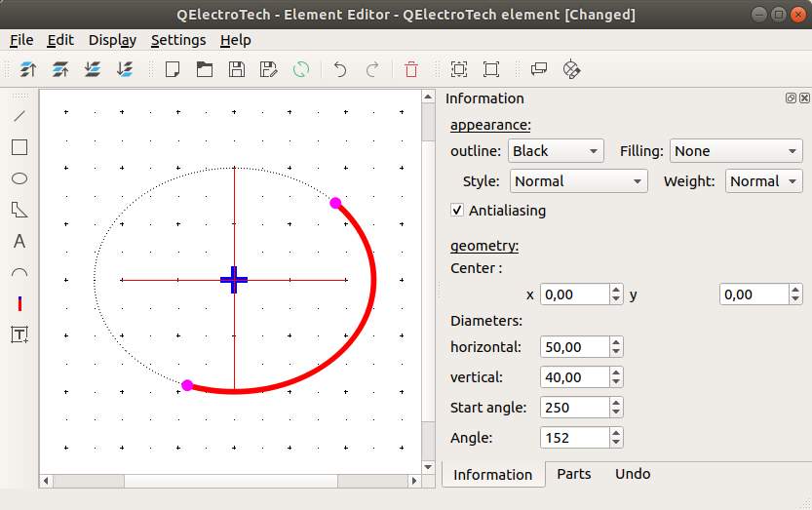
Task: Click the upper magenta arc handle
Action: tap(335, 203)
